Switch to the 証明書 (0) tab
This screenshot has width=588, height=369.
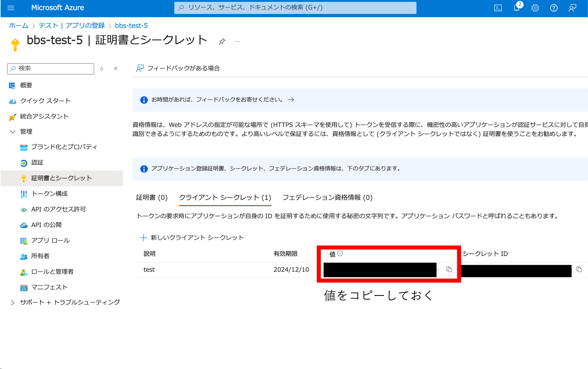coord(152,197)
